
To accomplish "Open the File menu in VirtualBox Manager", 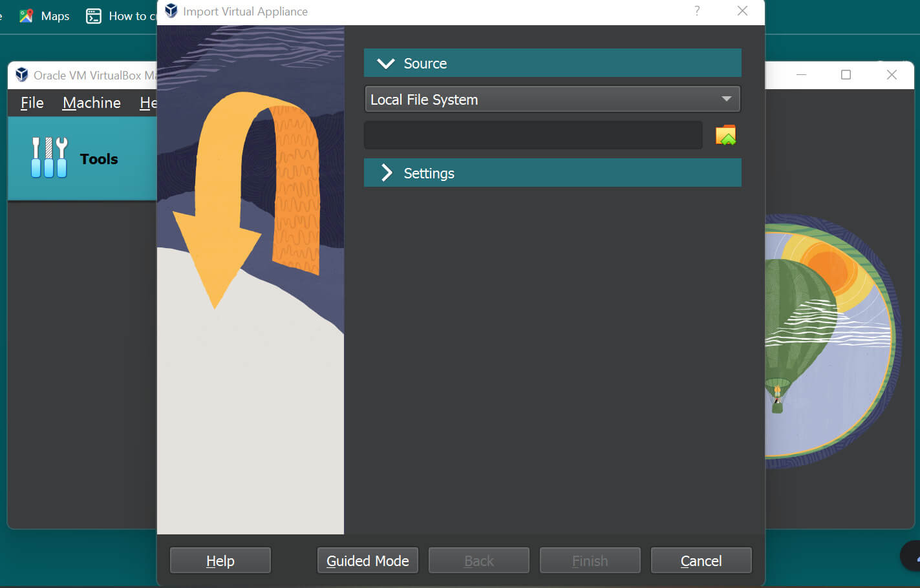I will click(31, 103).
